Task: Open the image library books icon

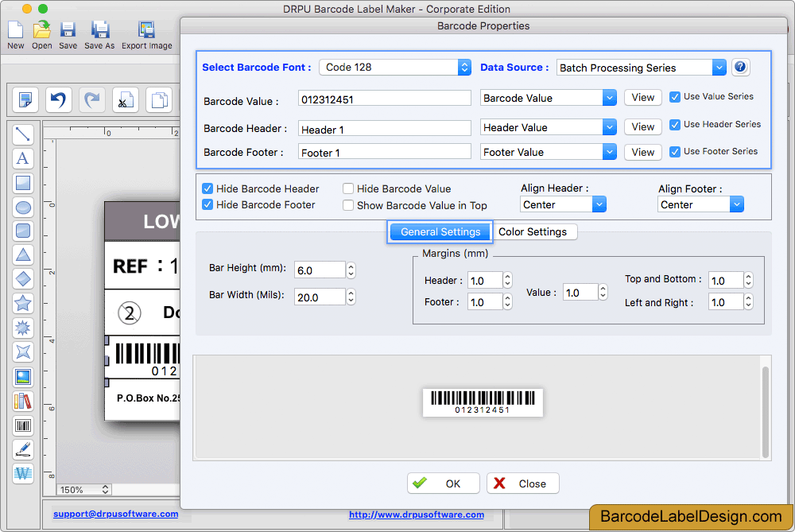Action: [23, 401]
